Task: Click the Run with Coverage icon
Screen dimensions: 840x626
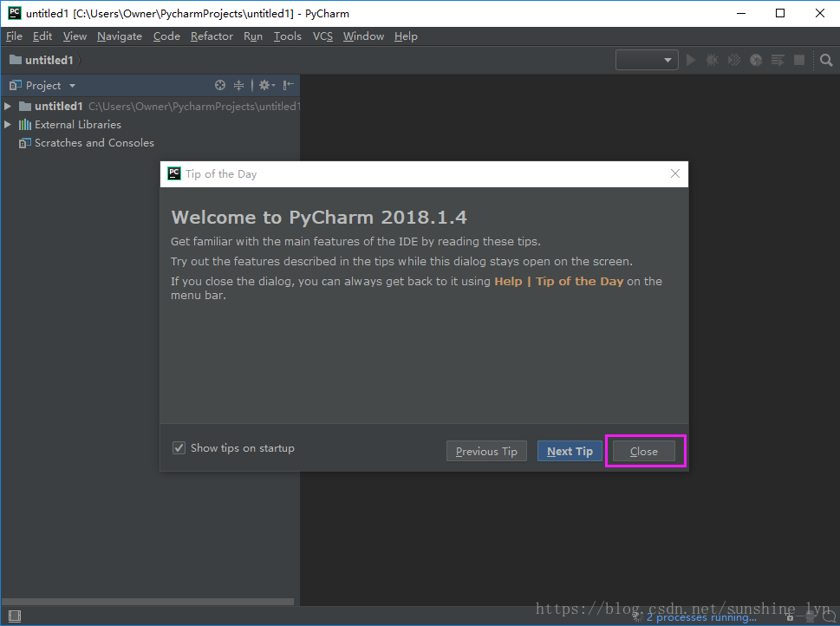Action: pos(733,60)
